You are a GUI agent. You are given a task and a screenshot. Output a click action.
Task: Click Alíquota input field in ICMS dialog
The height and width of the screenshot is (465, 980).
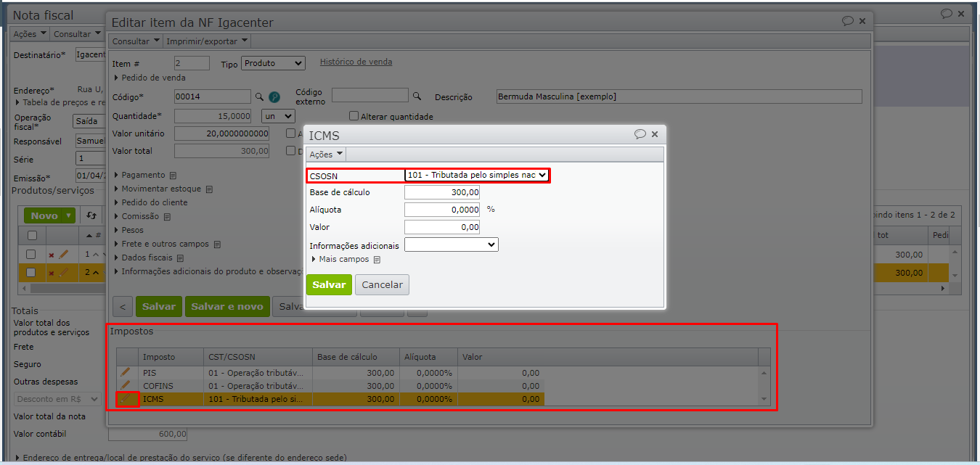point(442,210)
